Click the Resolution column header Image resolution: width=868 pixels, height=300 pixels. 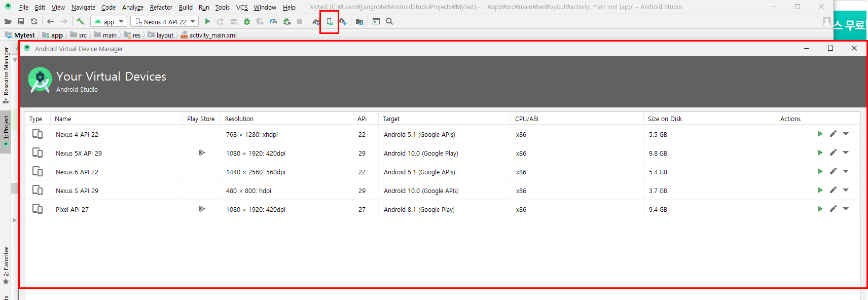coord(287,119)
